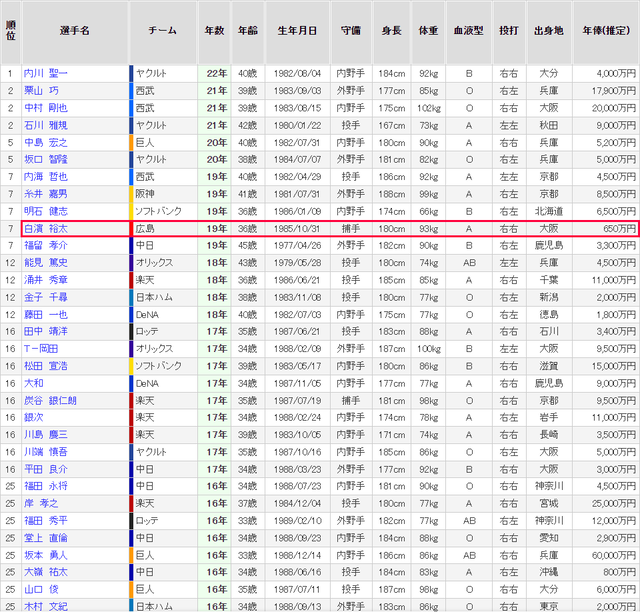Select salary cell 650万円 in 白濱 row
The image size is (640, 612).
pyautogui.click(x=606, y=229)
